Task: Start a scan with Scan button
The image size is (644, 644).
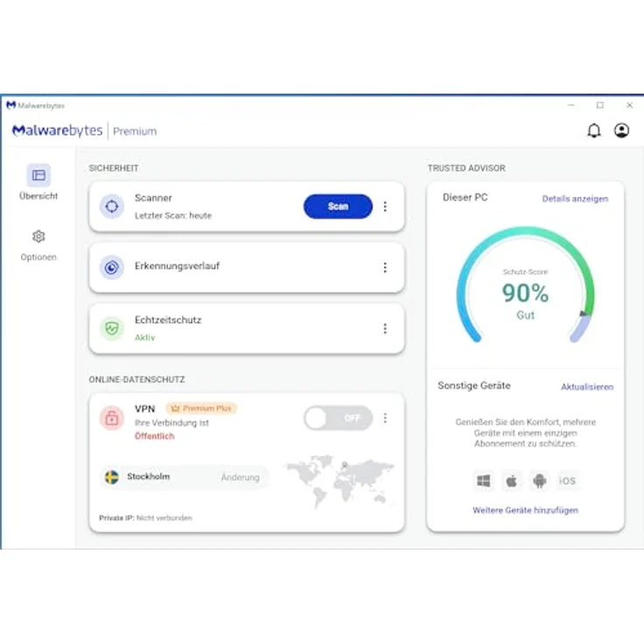Action: (x=338, y=206)
